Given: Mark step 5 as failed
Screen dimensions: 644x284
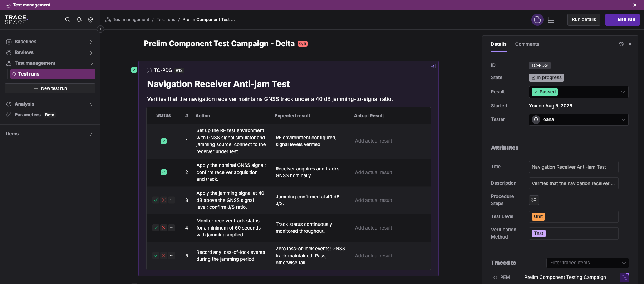Looking at the screenshot, I should [x=164, y=256].
